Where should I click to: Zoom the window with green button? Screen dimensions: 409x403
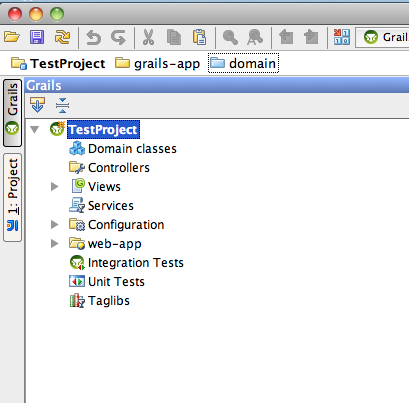coord(57,14)
